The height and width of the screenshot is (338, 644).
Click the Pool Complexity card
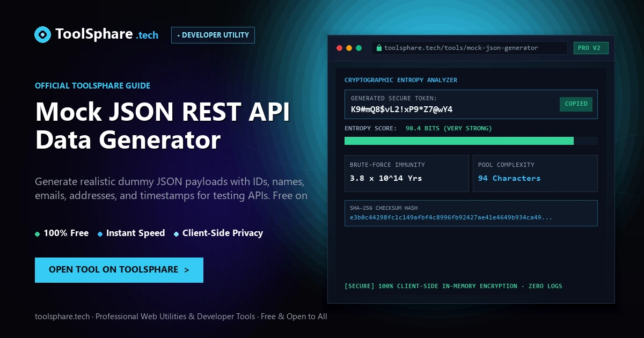535,173
